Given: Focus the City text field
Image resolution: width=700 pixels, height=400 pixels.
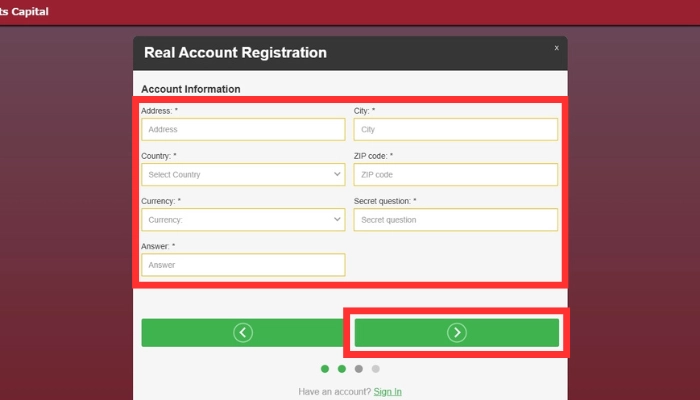Looking at the screenshot, I should [x=455, y=130].
